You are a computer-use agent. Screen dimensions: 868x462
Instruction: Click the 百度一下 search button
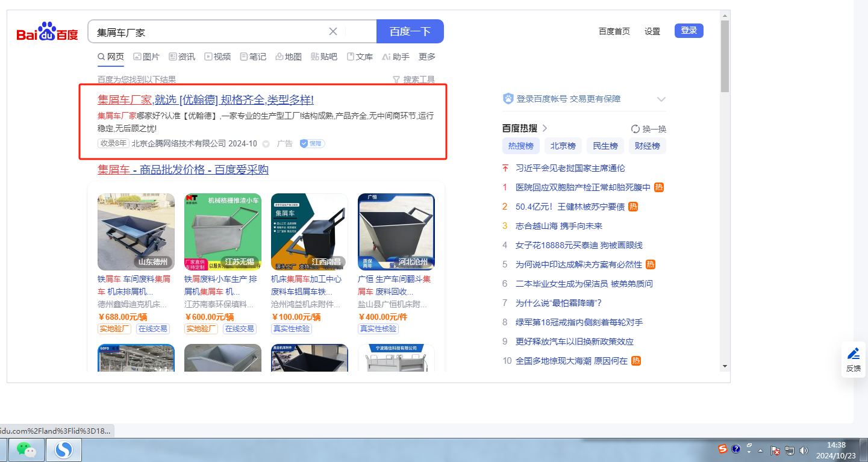coord(410,31)
